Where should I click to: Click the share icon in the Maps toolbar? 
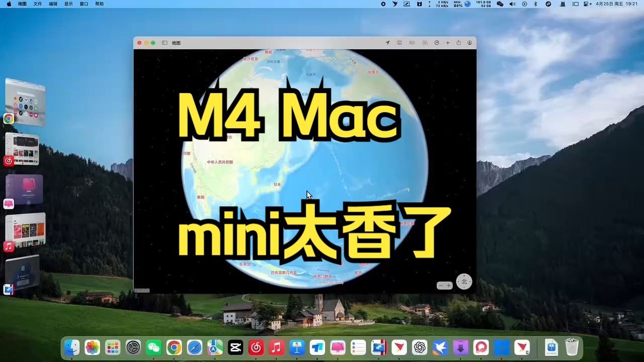[x=458, y=43]
